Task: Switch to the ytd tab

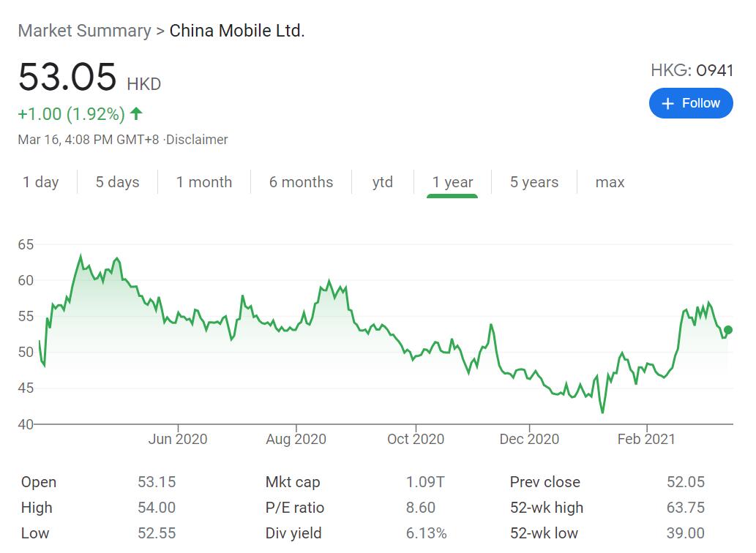Action: coord(382,182)
